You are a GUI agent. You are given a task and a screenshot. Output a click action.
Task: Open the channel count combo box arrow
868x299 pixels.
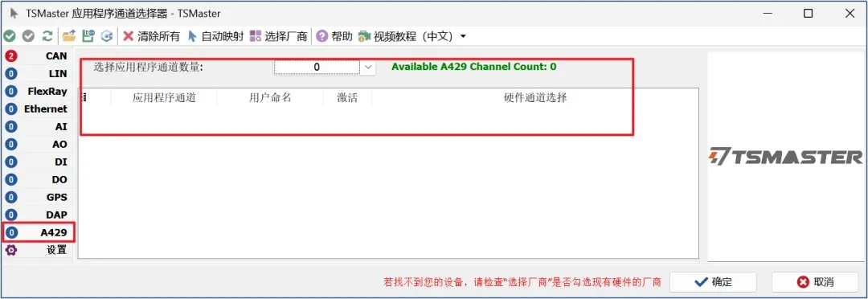click(369, 67)
